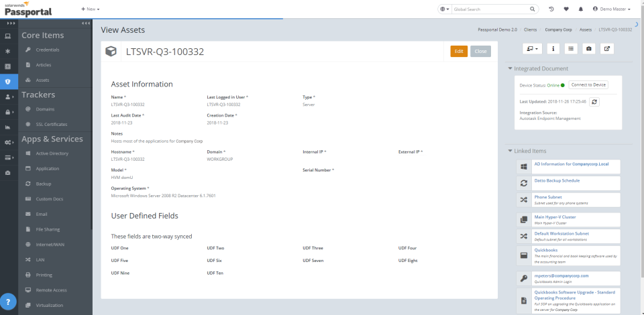This screenshot has height=315, width=644.
Task: Open the bar chart icon in the rail
Action: click(7, 127)
